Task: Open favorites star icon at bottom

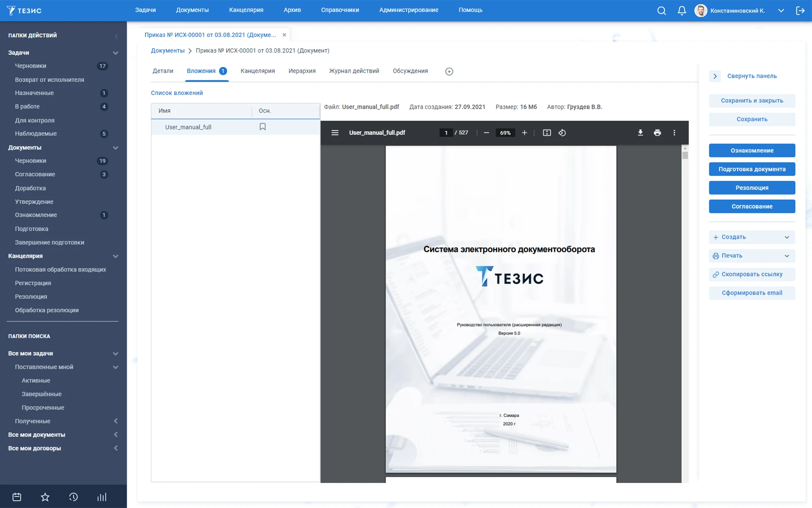Action: [45, 496]
